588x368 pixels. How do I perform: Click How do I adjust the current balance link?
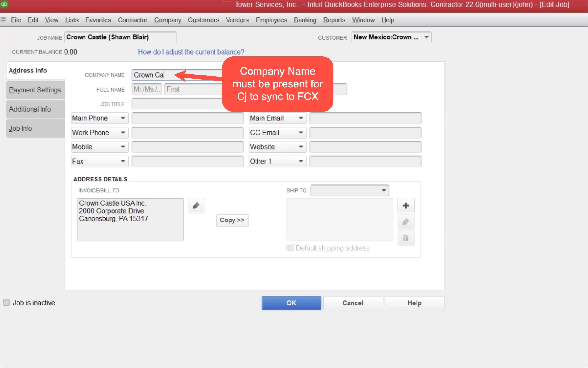(x=191, y=52)
